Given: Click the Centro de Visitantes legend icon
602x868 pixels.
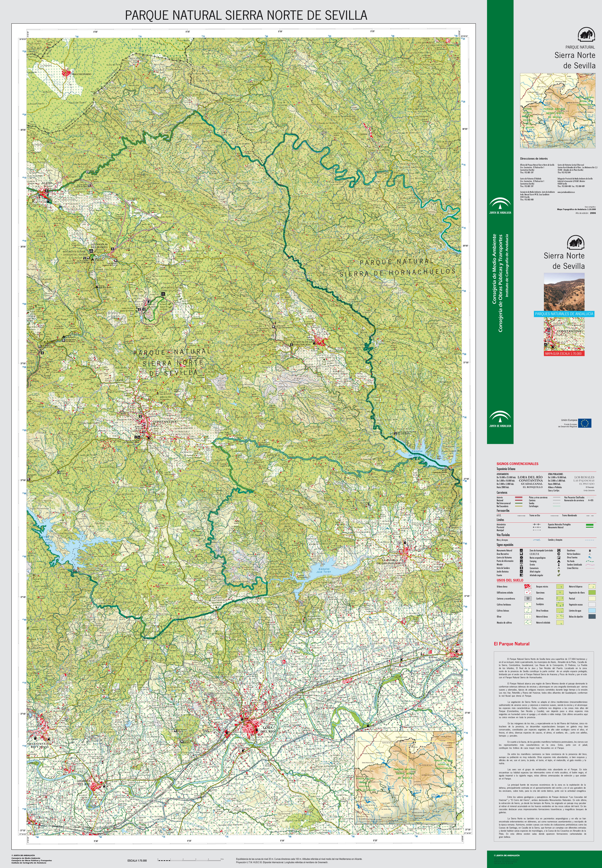Looking at the screenshot, I should pyautogui.click(x=521, y=558).
